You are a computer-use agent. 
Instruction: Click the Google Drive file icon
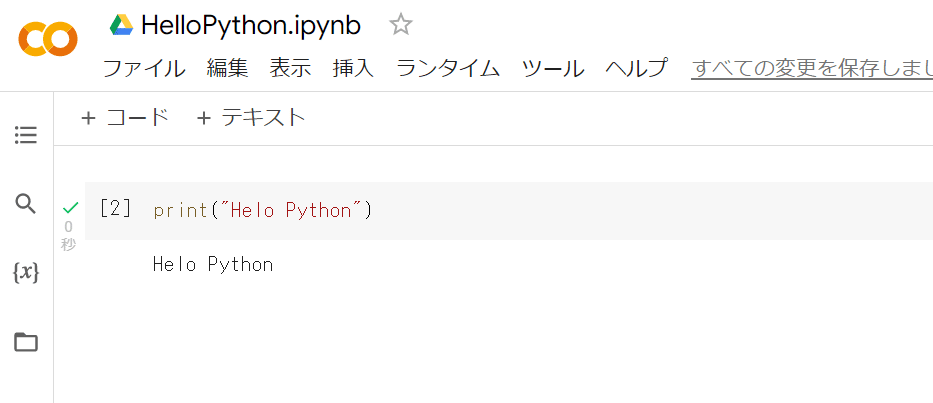[x=122, y=25]
